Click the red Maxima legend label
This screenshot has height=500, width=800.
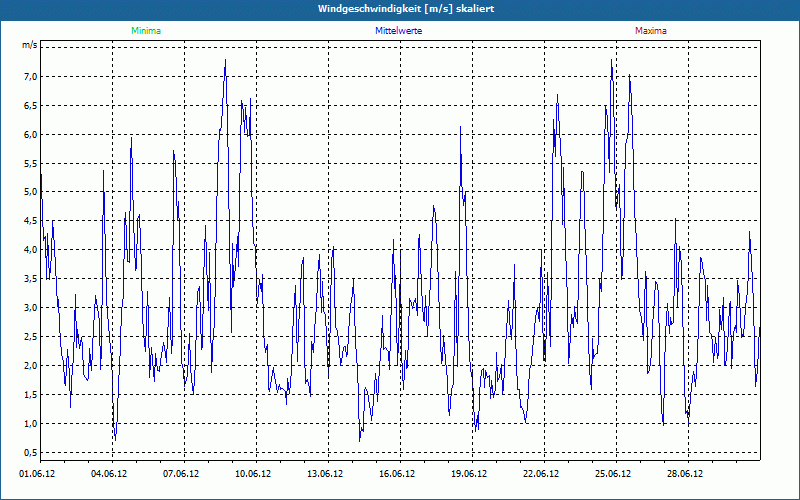coord(651,31)
